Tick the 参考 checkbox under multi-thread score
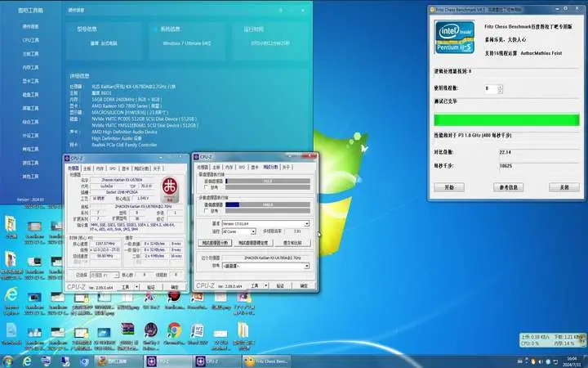Screen dimensions: 588x368 [x=207, y=212]
